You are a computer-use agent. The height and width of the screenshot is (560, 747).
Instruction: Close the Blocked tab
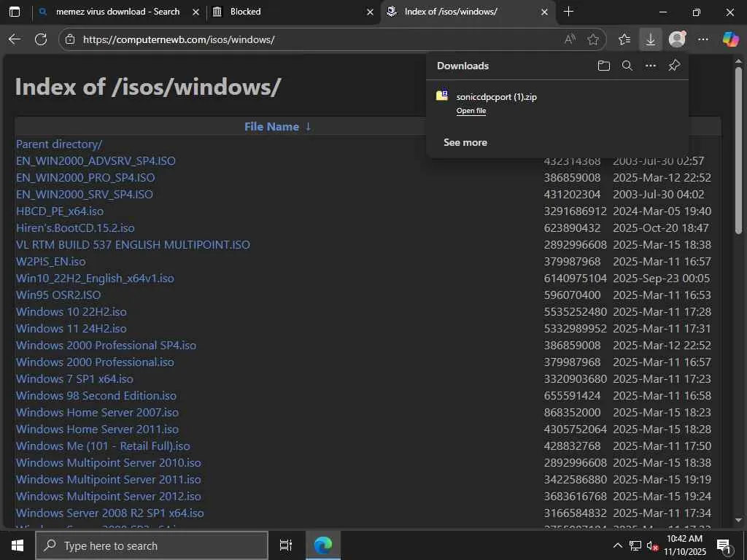tap(370, 12)
